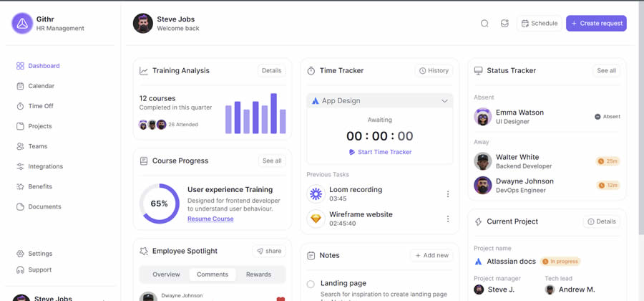Click Steve Jobs profile avatar in header
This screenshot has width=644, height=301.
[x=143, y=24]
